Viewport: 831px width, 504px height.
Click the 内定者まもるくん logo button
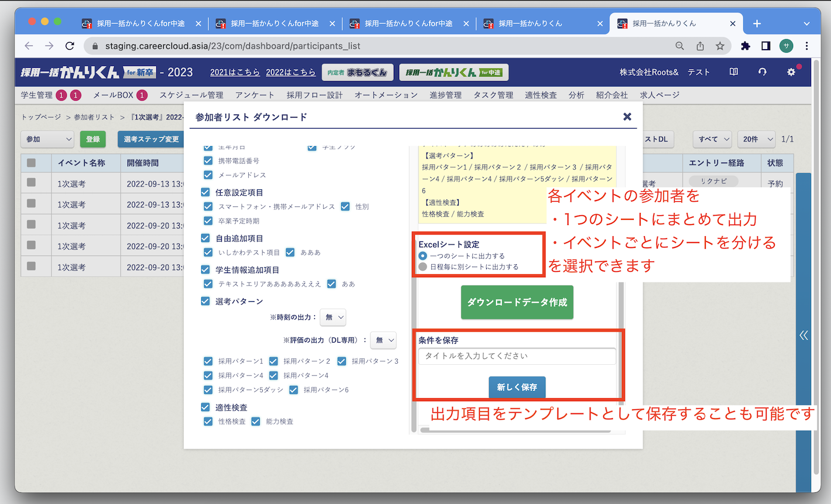(x=358, y=73)
